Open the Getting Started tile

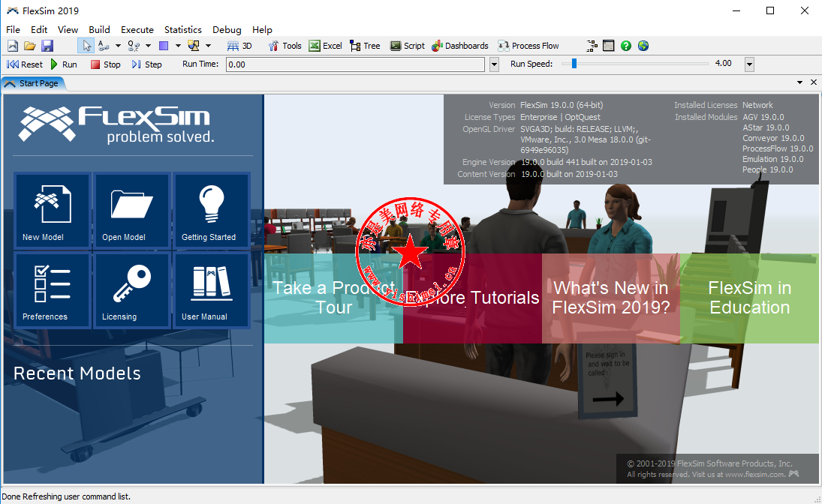point(212,210)
